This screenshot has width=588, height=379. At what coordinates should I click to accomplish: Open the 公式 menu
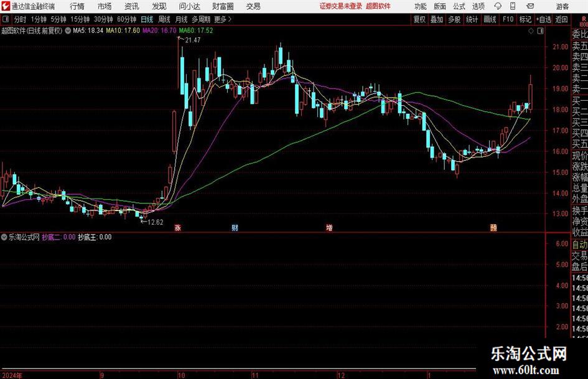coord(459,6)
